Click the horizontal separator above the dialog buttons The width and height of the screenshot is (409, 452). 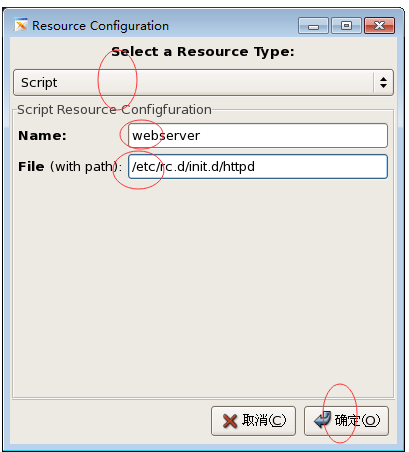pos(203,398)
